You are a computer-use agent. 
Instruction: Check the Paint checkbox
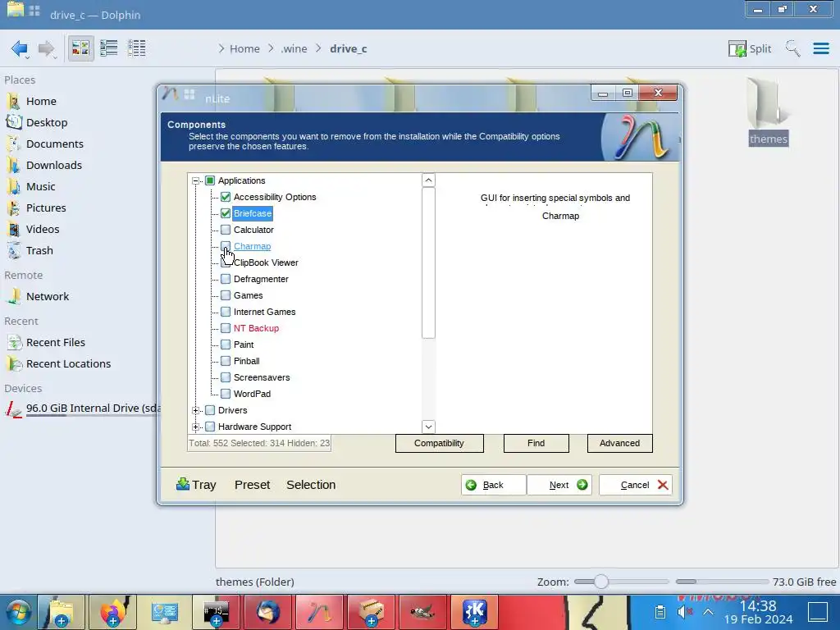tap(226, 345)
